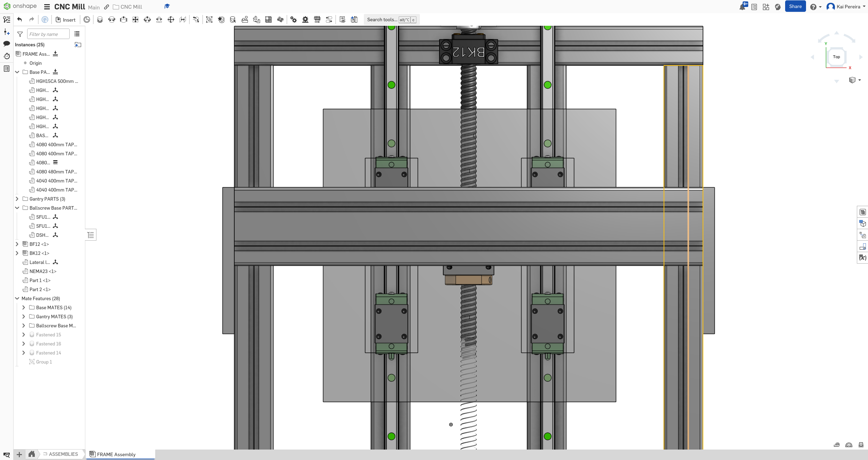
Task: Open the document history panel
Action: click(x=7, y=56)
